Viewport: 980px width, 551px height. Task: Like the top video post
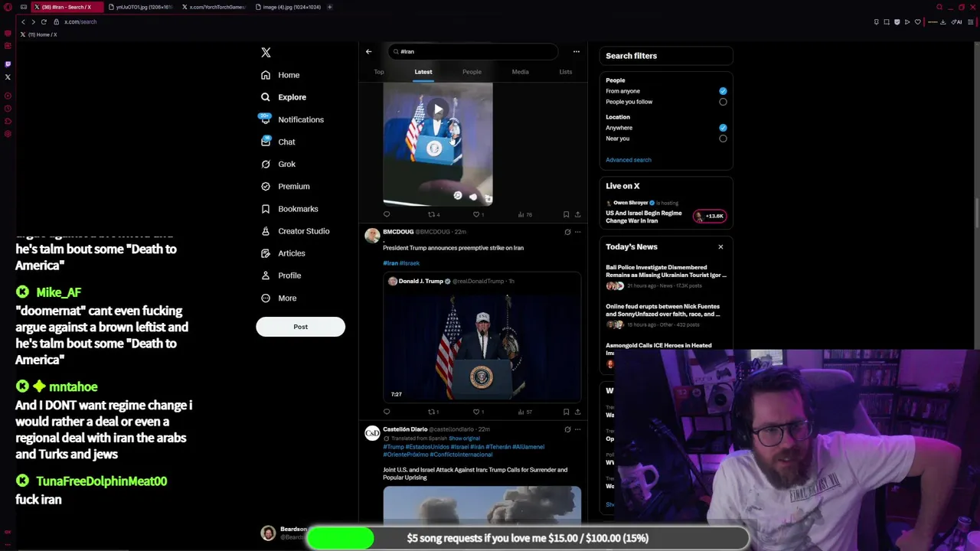479,214
